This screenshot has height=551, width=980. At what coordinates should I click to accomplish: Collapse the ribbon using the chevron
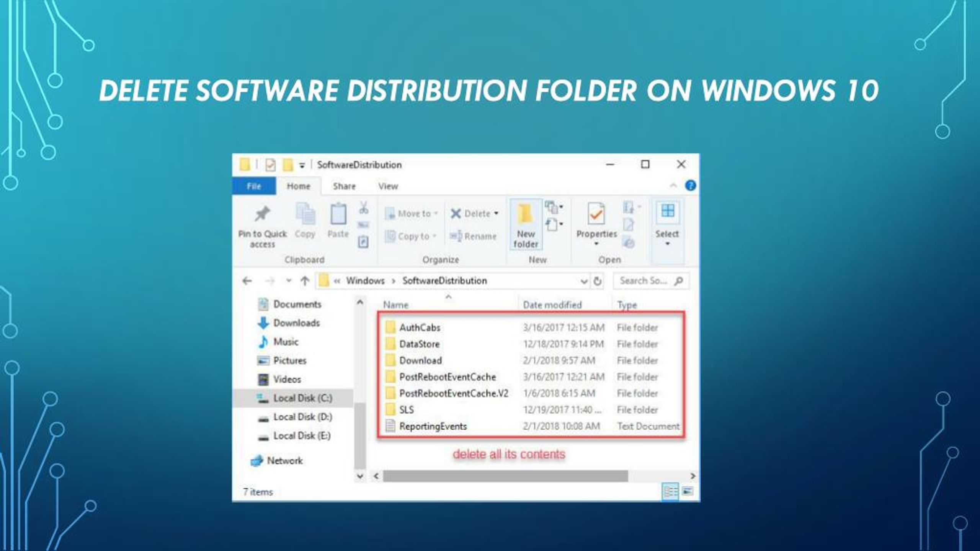pyautogui.click(x=673, y=186)
